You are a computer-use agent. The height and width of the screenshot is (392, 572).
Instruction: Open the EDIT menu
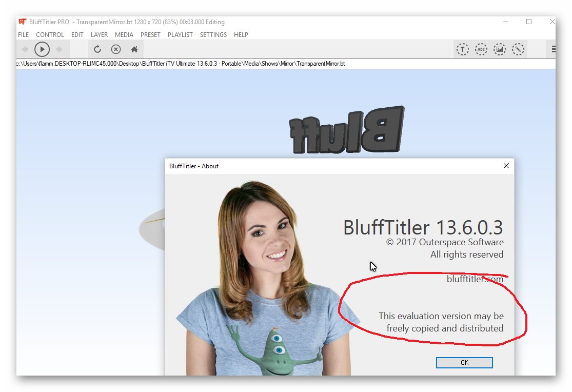pyautogui.click(x=77, y=35)
